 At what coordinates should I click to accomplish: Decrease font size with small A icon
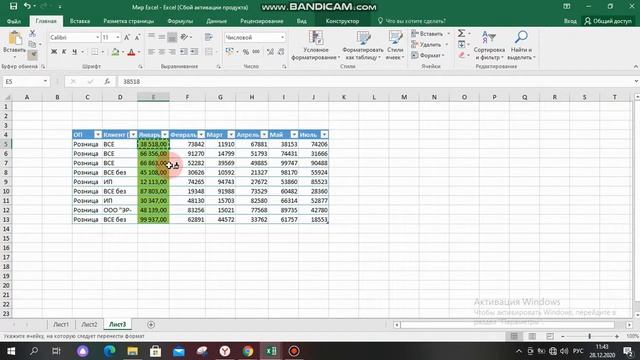[x=137, y=37]
